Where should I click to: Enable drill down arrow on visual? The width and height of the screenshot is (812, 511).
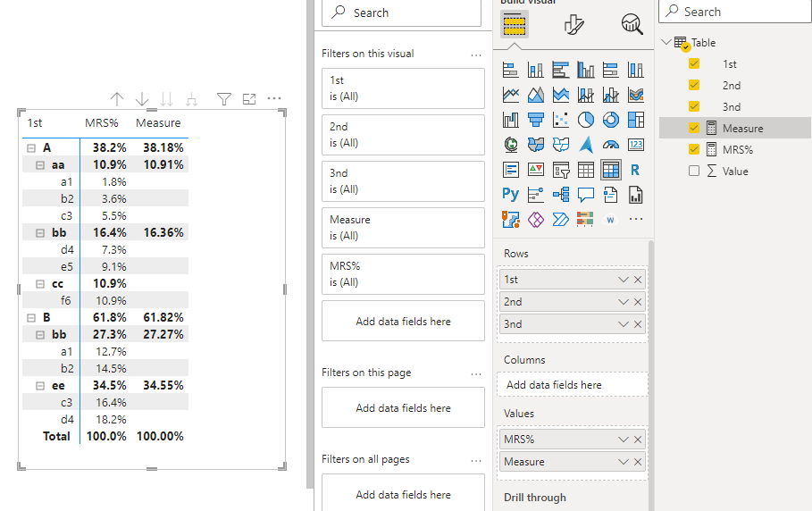tap(142, 99)
